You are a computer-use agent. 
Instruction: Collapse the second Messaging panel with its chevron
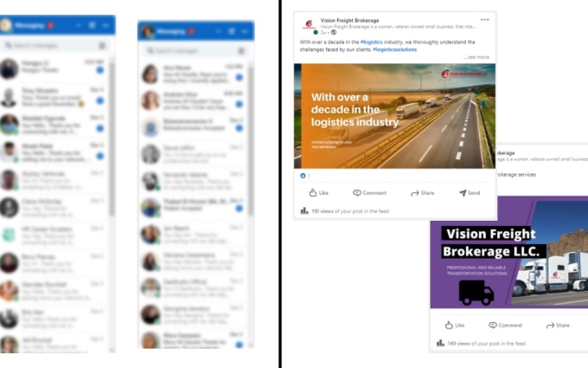[245, 31]
